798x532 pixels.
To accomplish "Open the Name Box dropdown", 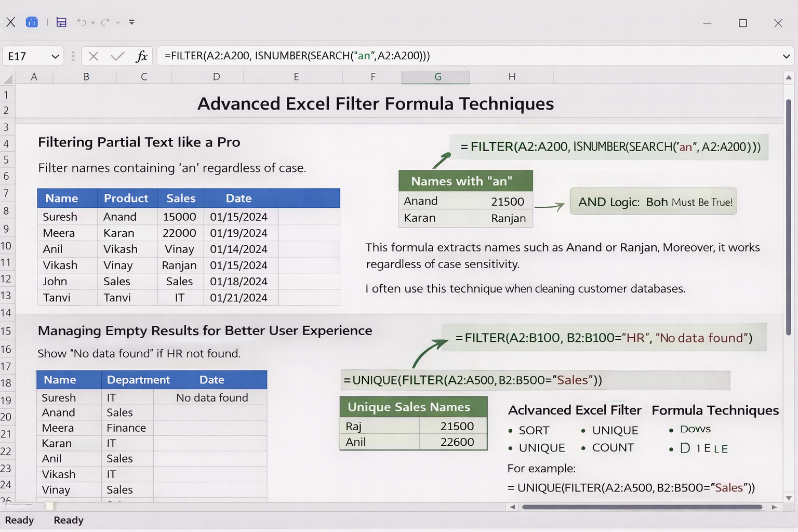I will point(55,56).
